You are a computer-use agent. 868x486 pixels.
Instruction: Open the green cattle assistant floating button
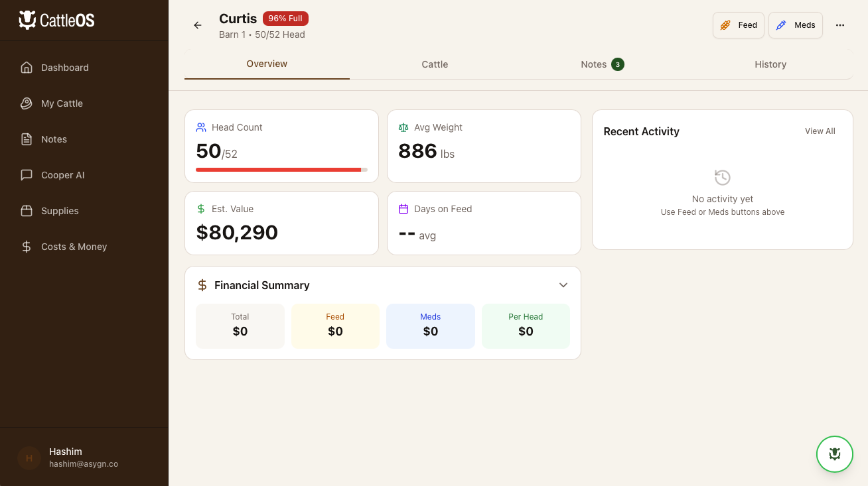click(x=834, y=454)
